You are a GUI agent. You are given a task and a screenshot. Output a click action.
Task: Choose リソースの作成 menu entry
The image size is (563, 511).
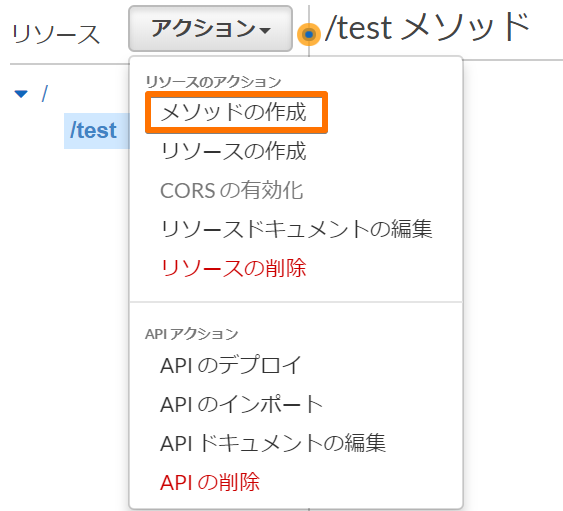point(233,151)
